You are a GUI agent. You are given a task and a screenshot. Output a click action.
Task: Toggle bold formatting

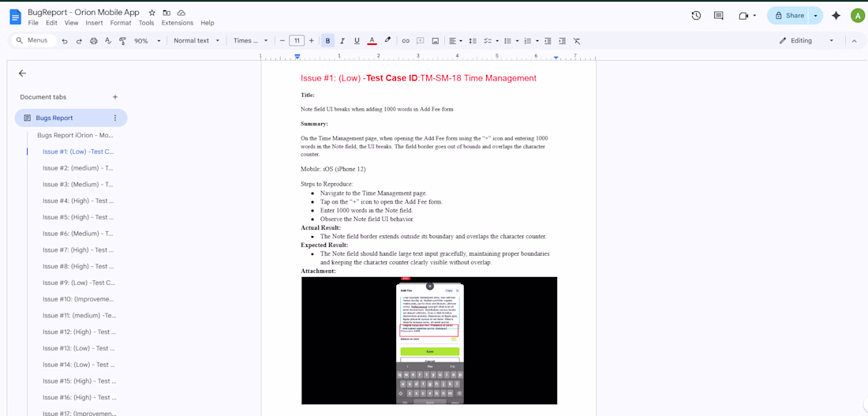[x=327, y=40]
